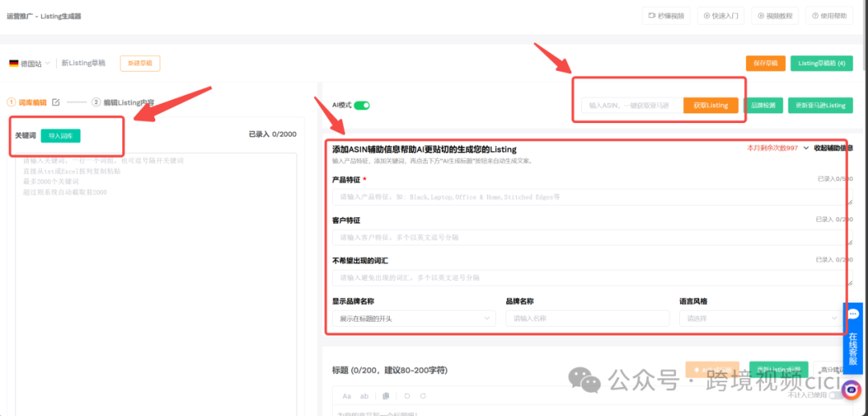Switch to the 编辑Listing内容 step
The width and height of the screenshot is (868, 416).
[124, 102]
